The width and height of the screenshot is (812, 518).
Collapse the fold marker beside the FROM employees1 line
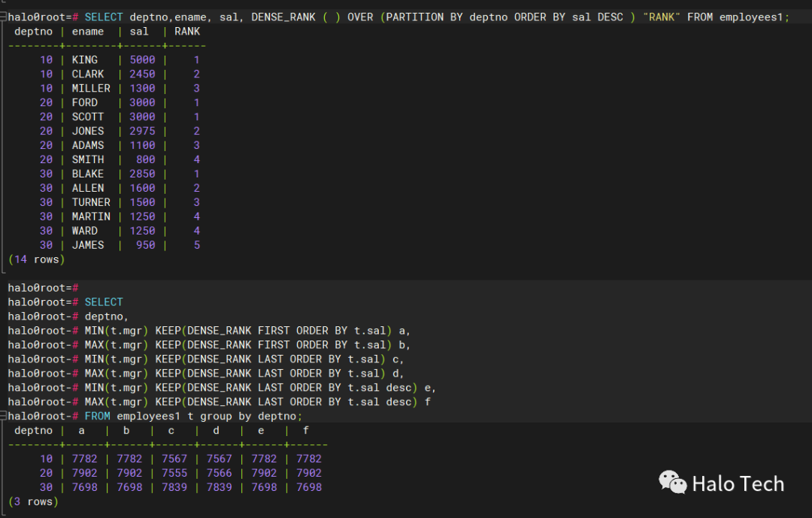(3, 416)
